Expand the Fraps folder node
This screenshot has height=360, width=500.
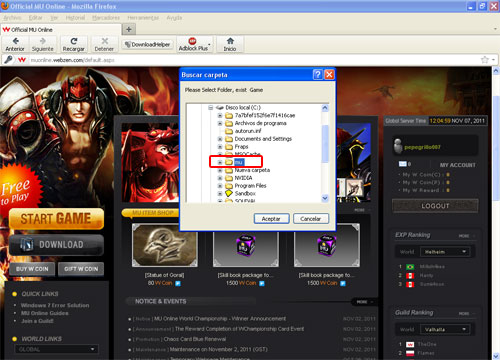coord(220,147)
